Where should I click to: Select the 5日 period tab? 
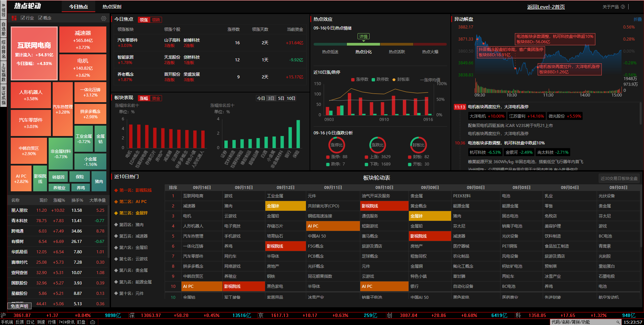281,98
